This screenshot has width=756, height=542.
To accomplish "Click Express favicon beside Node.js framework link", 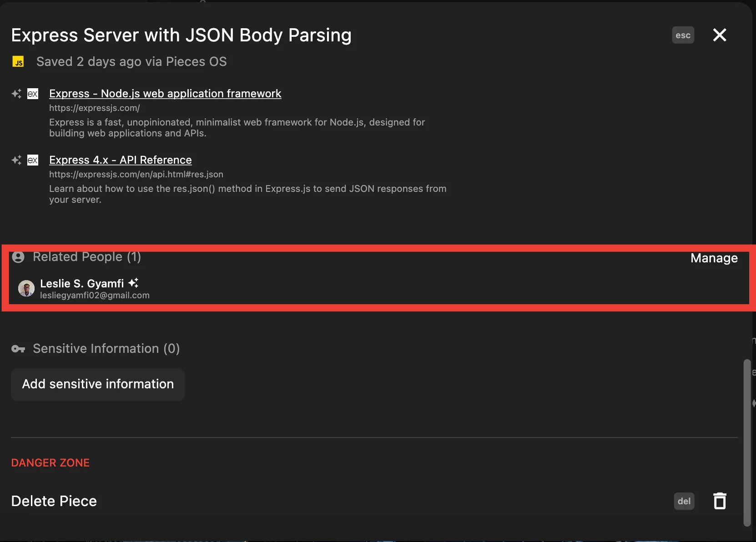I will point(33,94).
